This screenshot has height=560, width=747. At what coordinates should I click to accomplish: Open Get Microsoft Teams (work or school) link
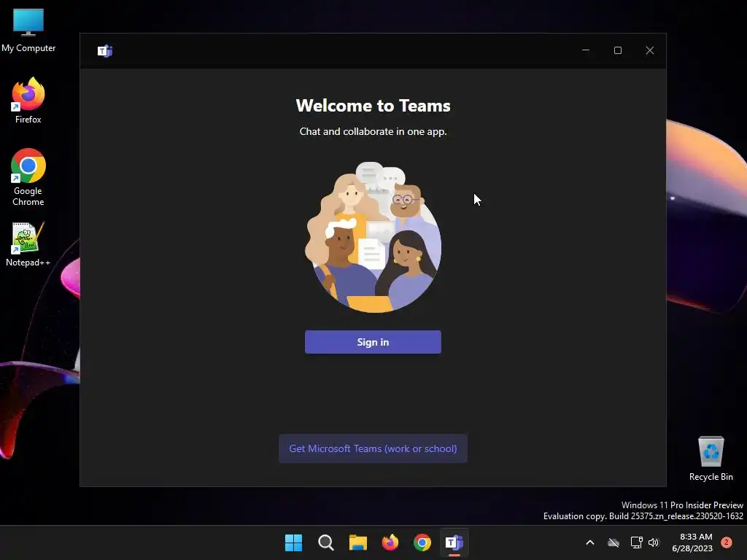373,448
